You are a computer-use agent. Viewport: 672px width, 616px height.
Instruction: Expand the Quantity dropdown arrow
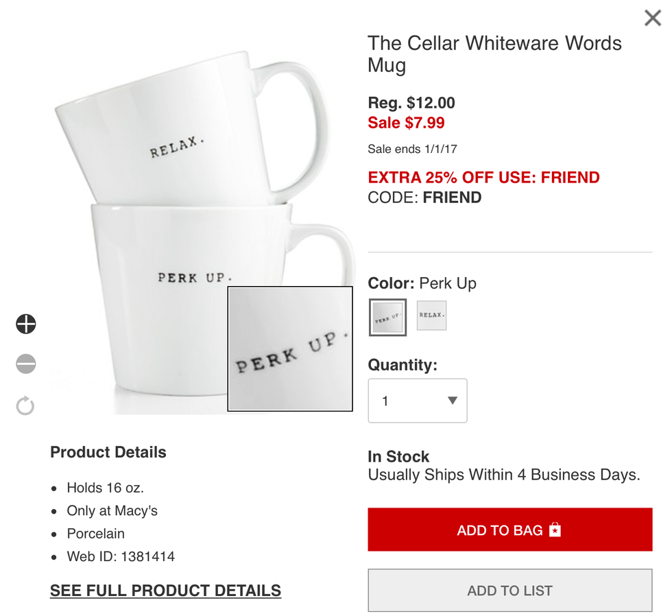452,401
